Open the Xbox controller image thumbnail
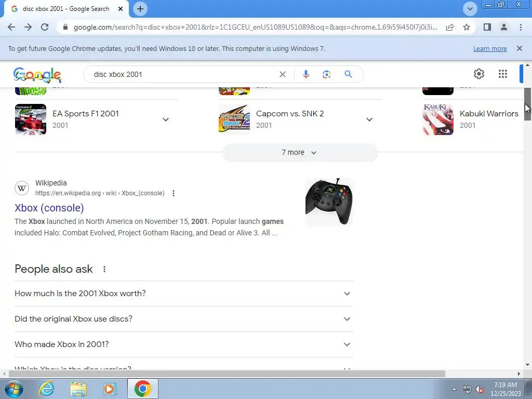Screen dimensions: 532x399 (x=329, y=202)
